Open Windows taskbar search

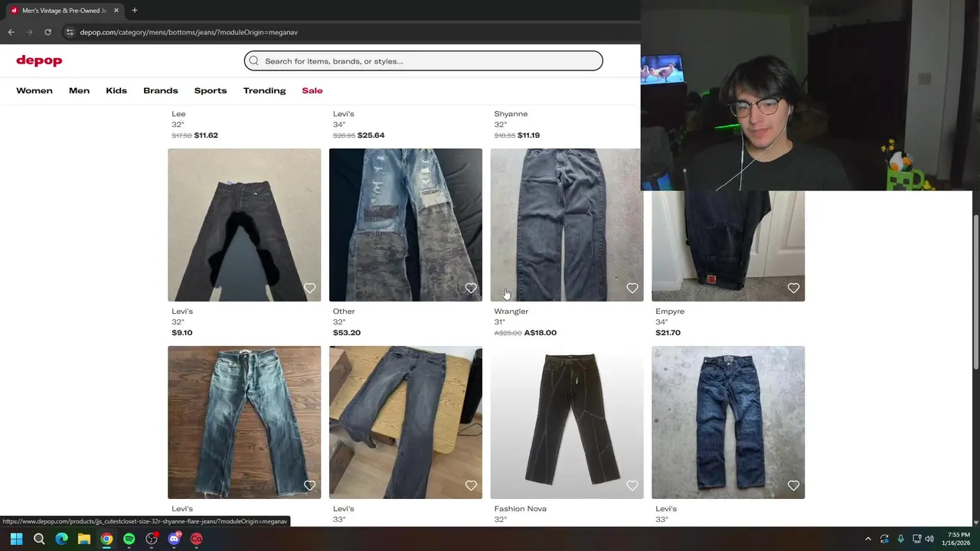tap(39, 539)
